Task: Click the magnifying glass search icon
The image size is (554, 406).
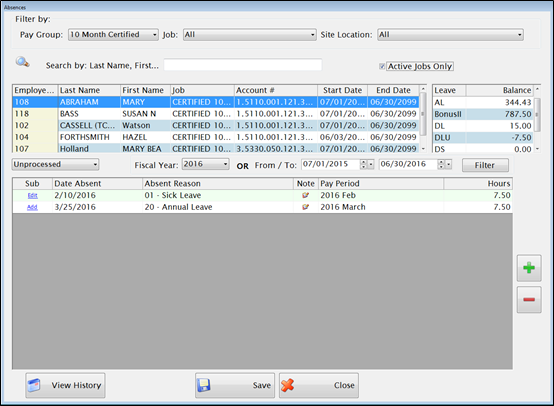Action: [22, 62]
